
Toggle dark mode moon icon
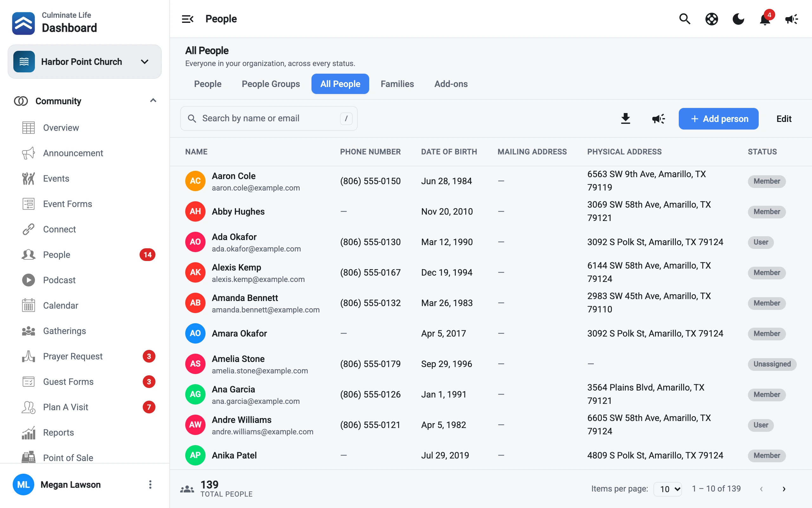pos(738,19)
